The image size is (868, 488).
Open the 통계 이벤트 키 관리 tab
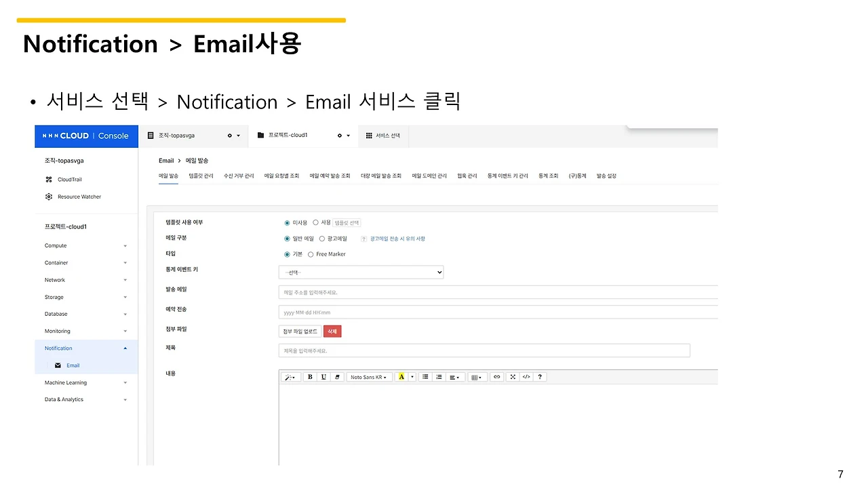tap(507, 176)
